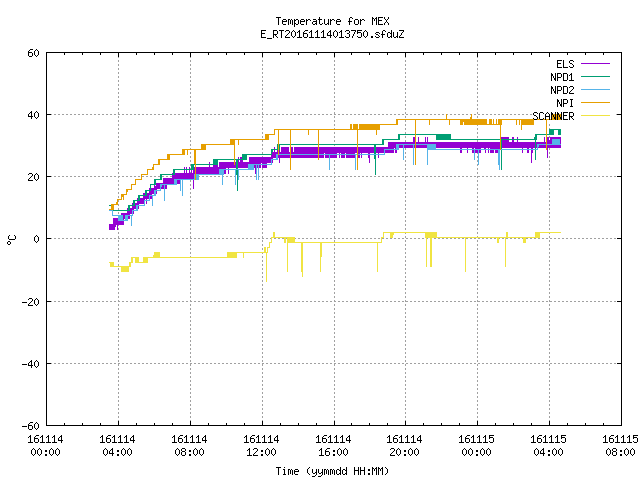The height and width of the screenshot is (480, 640).
Task: Click the x-axis tick label 161114 08:00
Action: coord(189,446)
